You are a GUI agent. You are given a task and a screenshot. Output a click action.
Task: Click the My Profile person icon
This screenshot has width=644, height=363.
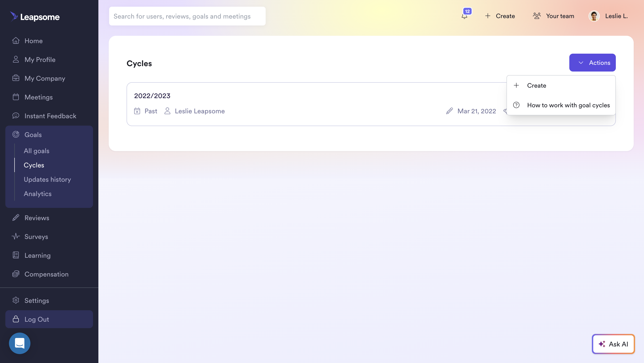(16, 59)
